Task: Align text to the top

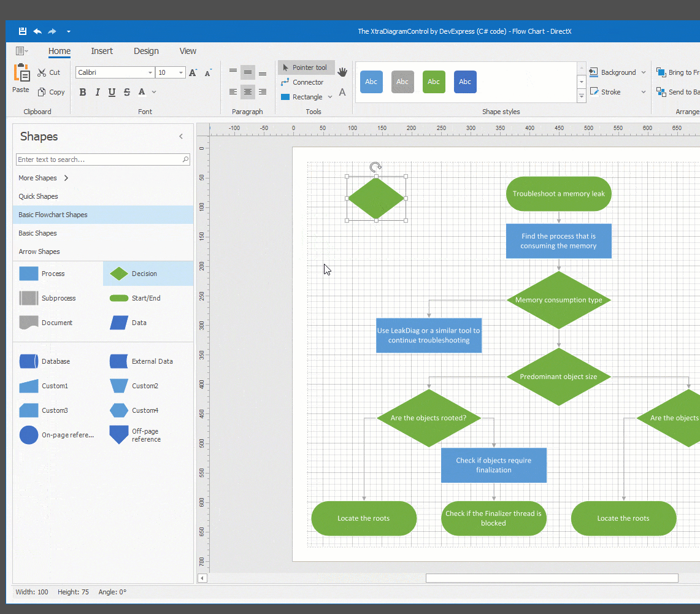Action: click(x=233, y=72)
